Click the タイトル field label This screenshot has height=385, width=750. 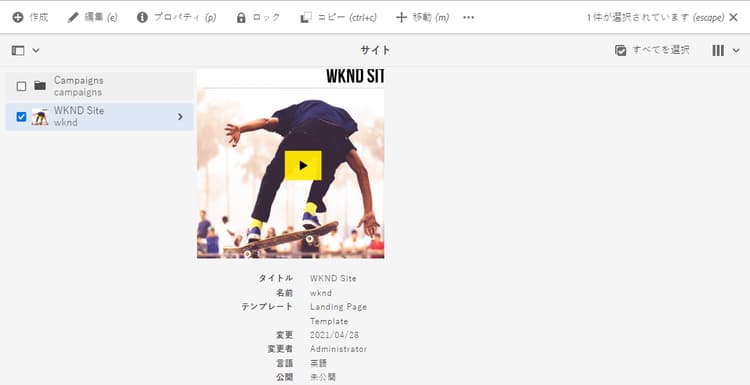pos(276,278)
